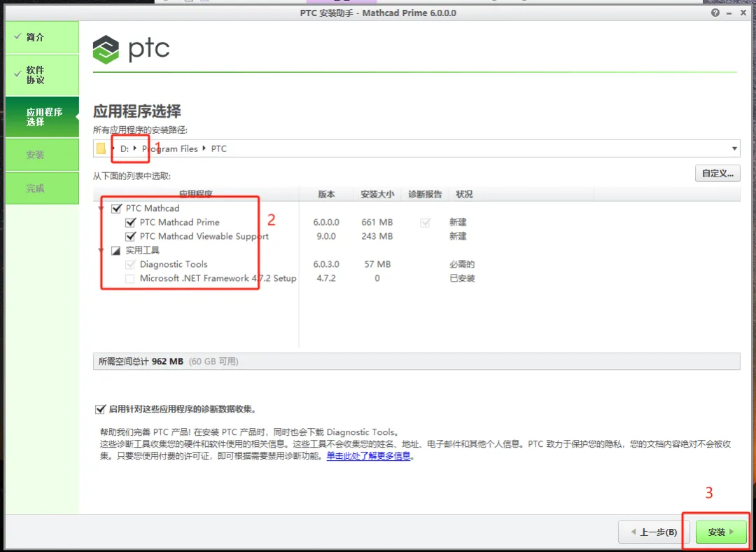Viewport: 756px width, 552px height.
Task: Click the 57 MB size cell
Action: [x=377, y=264]
